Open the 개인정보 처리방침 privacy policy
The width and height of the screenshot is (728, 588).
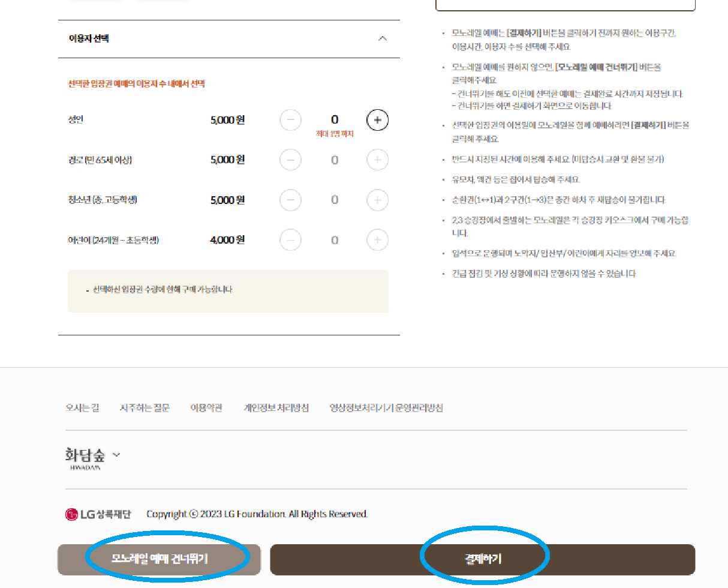coord(277,408)
